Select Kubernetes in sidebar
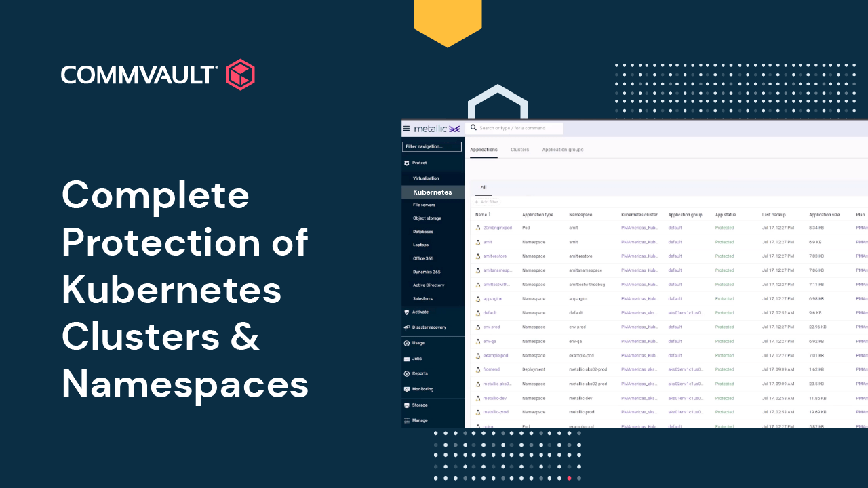 (432, 192)
